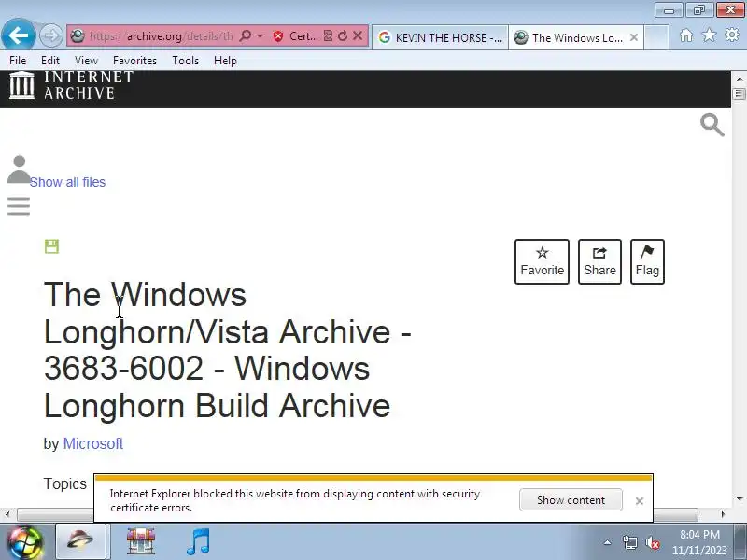The height and width of the screenshot is (560, 747).
Task: Switch to the KEVIN THE HORSE tab
Action: (x=440, y=37)
